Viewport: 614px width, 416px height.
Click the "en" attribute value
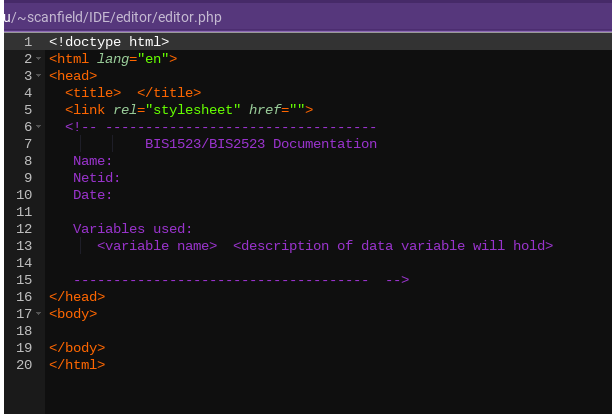pyautogui.click(x=153, y=59)
